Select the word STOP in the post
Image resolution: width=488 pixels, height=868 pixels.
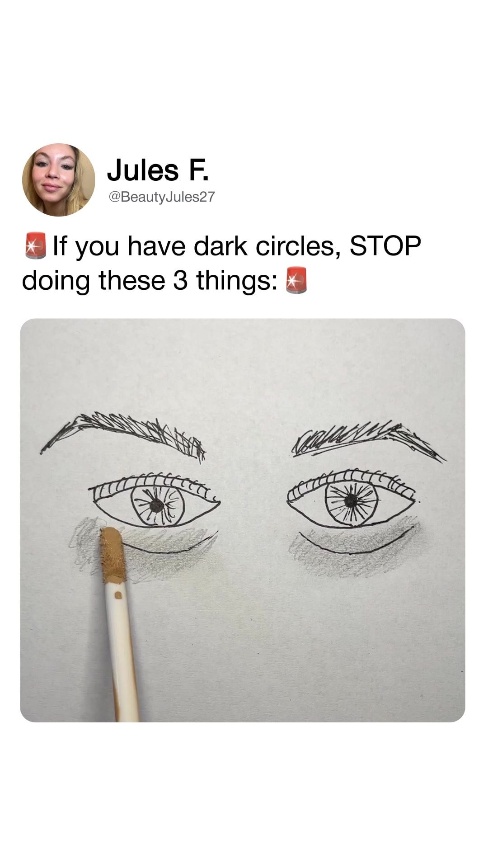(385, 246)
